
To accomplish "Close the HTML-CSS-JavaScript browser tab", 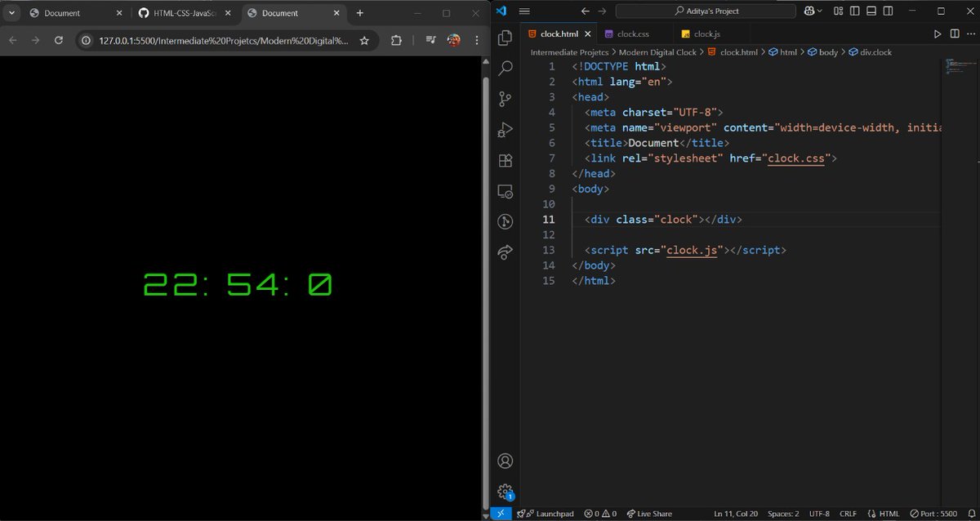I will (229, 13).
